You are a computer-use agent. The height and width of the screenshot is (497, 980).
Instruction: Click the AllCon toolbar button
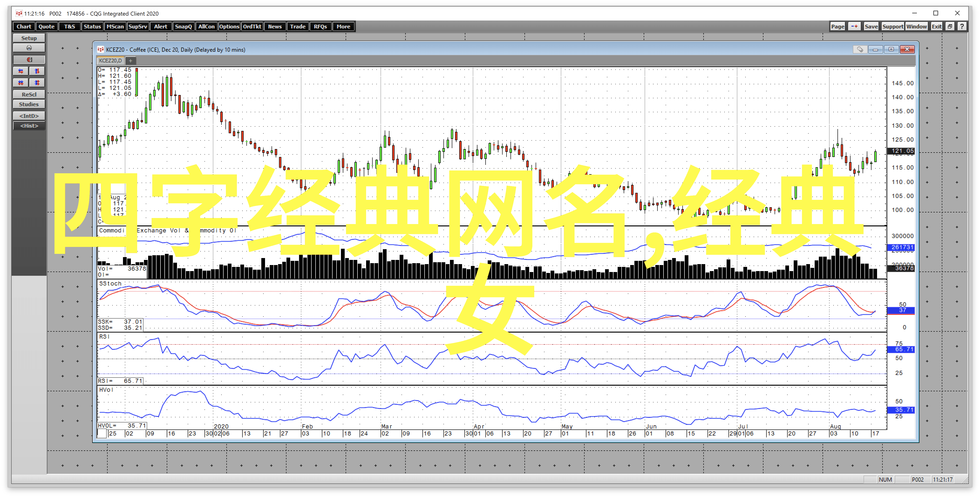205,27
